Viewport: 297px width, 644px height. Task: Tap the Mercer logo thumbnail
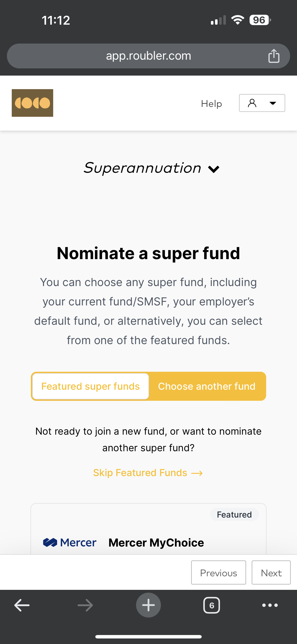click(x=70, y=542)
